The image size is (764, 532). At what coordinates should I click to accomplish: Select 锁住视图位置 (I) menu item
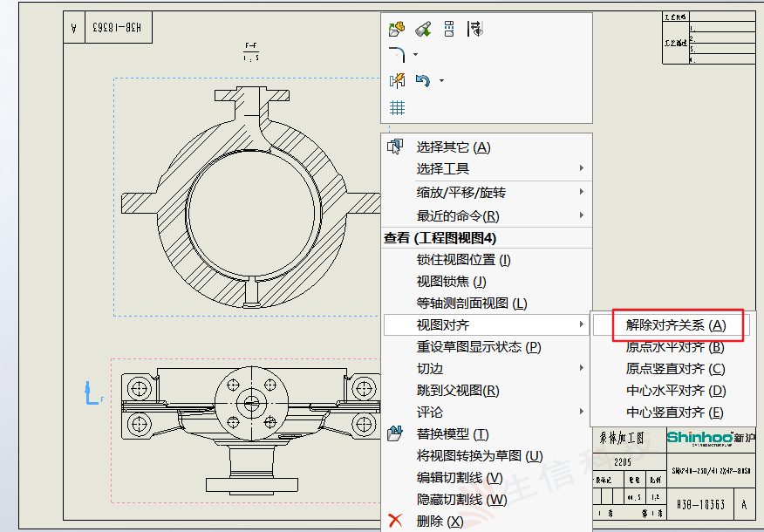(x=488, y=260)
